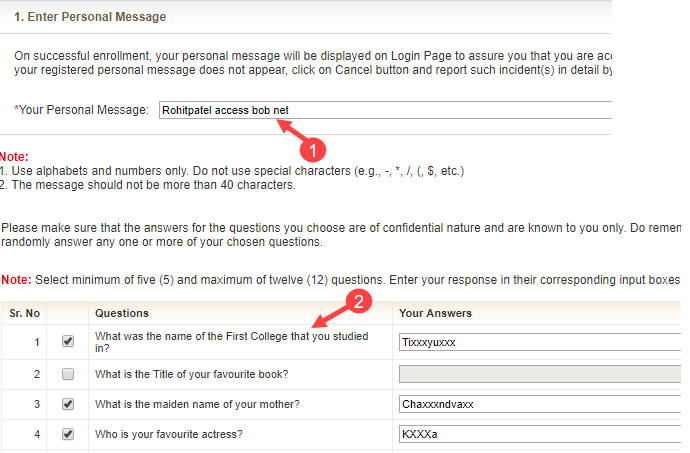The height and width of the screenshot is (453, 690).
Task: Click the red Note label above the character rules
Action: pos(14,157)
